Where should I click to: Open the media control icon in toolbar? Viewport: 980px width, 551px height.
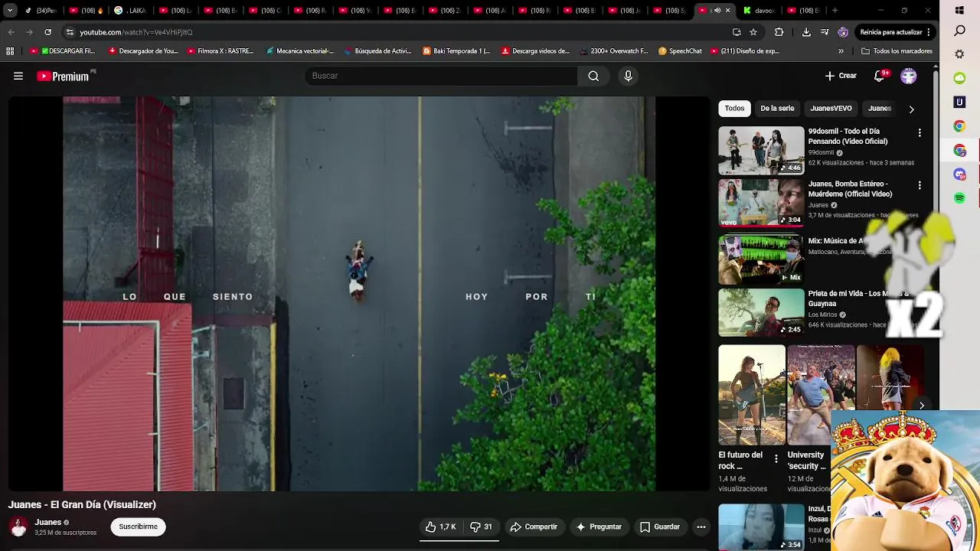click(x=825, y=32)
